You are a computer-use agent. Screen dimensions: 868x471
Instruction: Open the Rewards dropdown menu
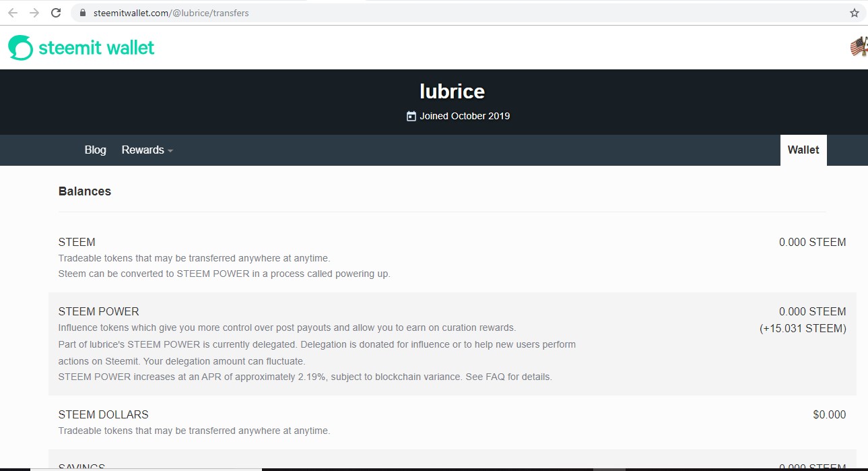(x=146, y=150)
